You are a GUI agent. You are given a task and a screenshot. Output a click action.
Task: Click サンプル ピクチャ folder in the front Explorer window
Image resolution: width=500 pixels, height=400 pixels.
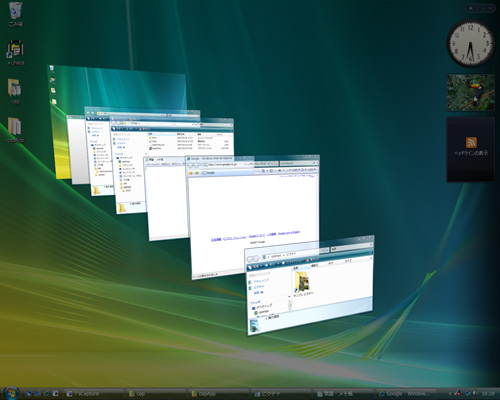coord(302,283)
